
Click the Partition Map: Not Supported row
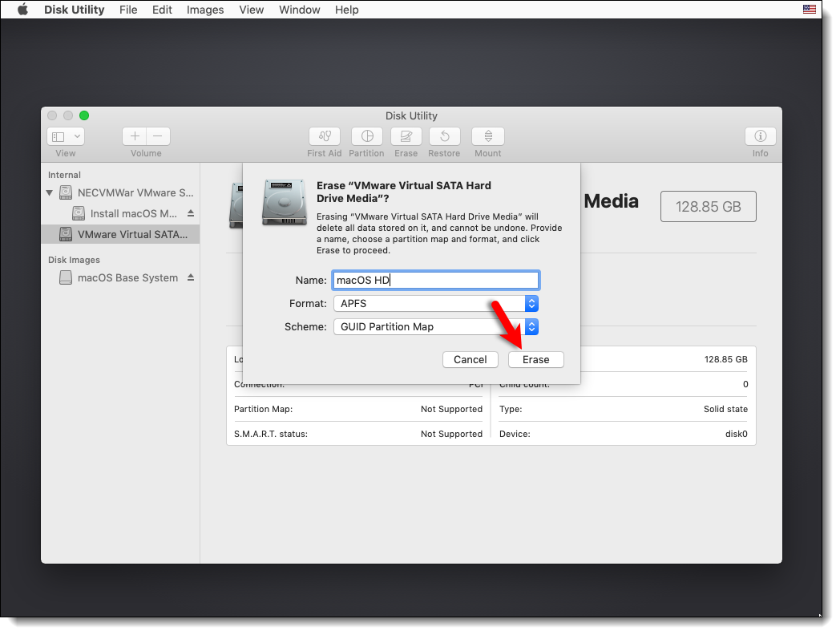point(357,409)
